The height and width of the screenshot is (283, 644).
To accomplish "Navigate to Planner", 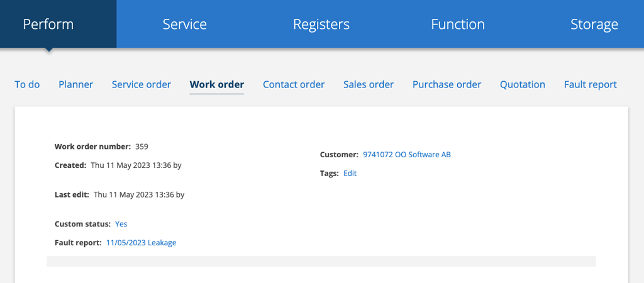I will [x=75, y=84].
